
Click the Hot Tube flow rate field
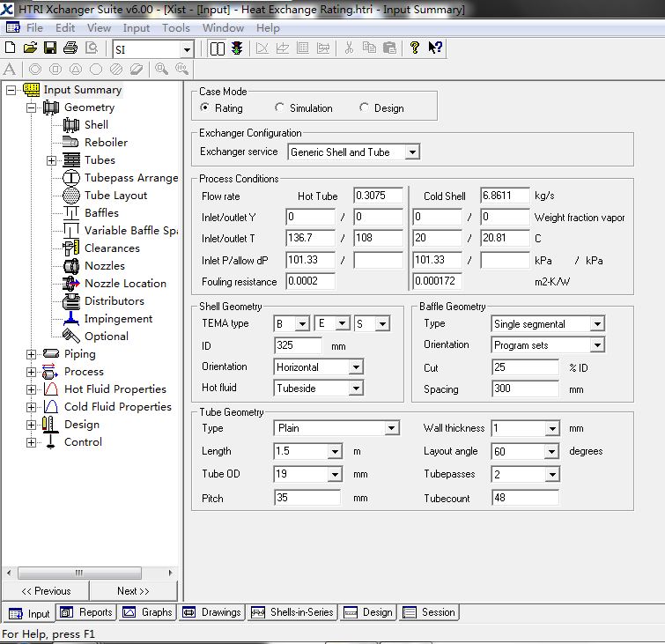pos(379,196)
